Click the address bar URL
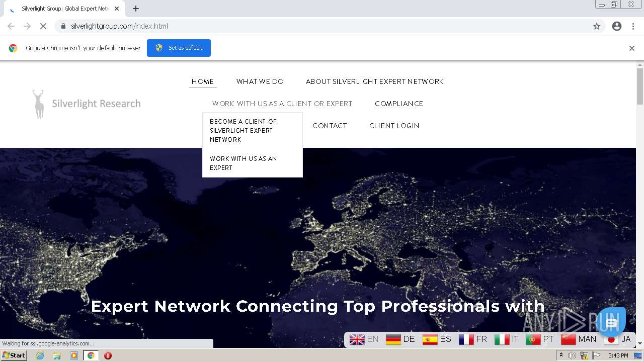 tap(119, 26)
